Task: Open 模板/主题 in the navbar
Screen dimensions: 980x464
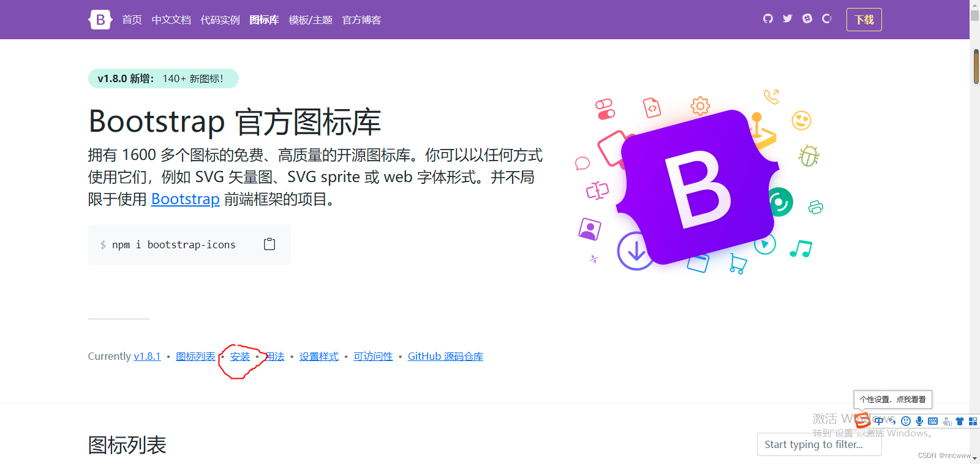Action: [x=311, y=20]
